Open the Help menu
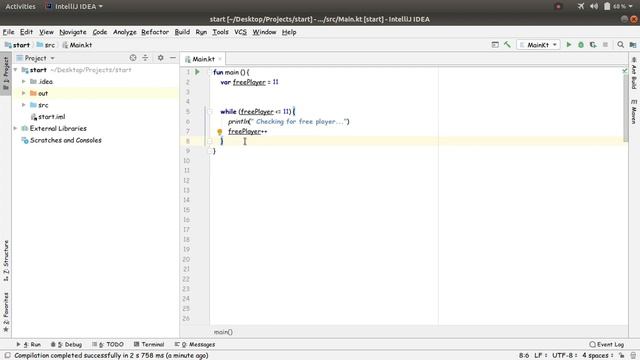This screenshot has width=640, height=360. 289,32
